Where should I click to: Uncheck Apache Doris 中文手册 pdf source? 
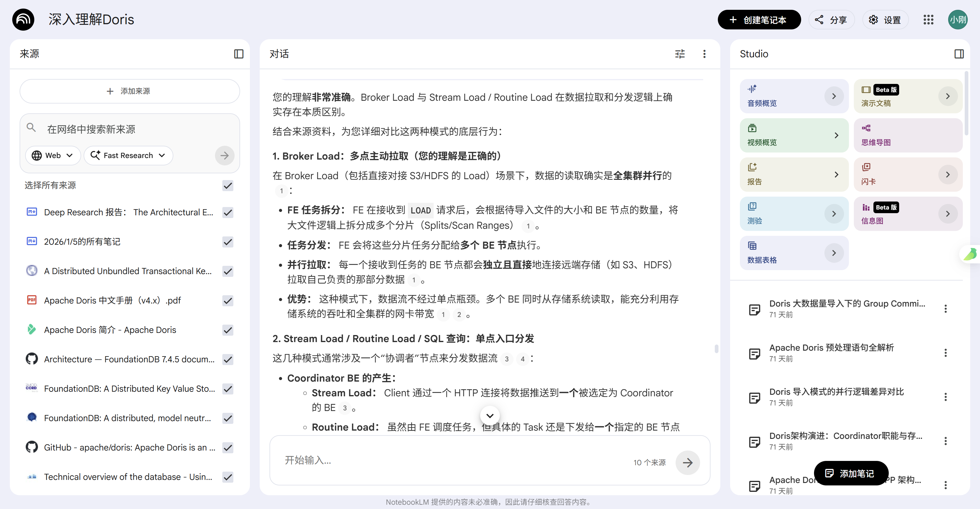(x=228, y=300)
